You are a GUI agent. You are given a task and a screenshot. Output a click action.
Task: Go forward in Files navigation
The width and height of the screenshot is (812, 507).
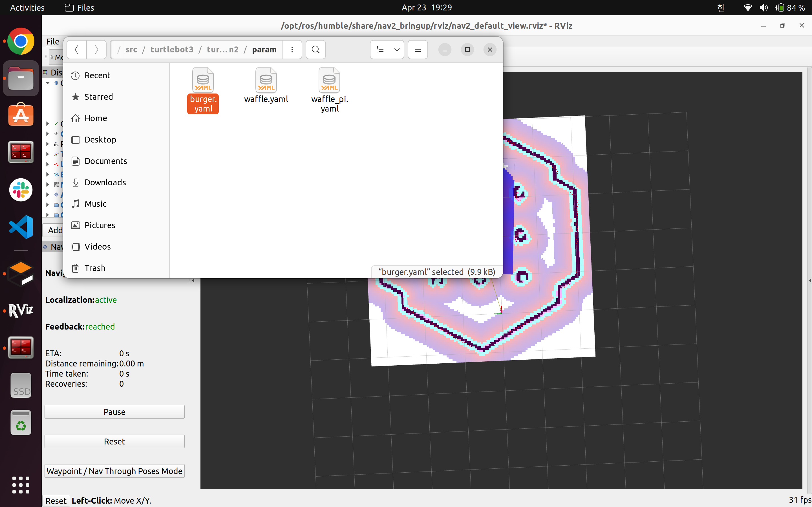click(x=96, y=50)
